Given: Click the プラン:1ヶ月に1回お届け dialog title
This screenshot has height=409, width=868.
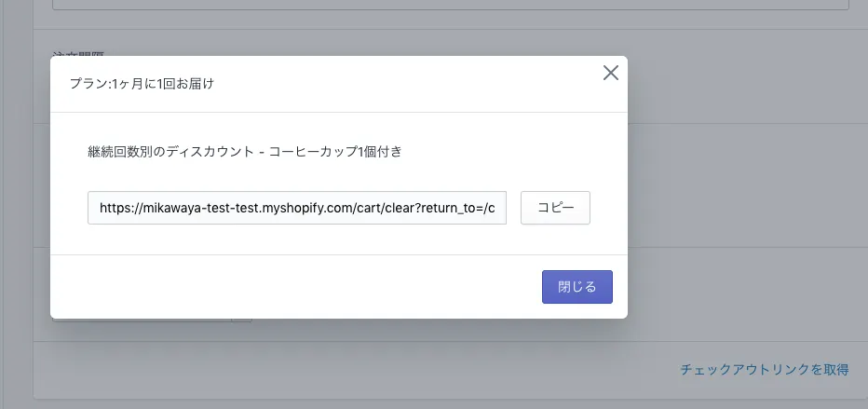Looking at the screenshot, I should click(142, 84).
